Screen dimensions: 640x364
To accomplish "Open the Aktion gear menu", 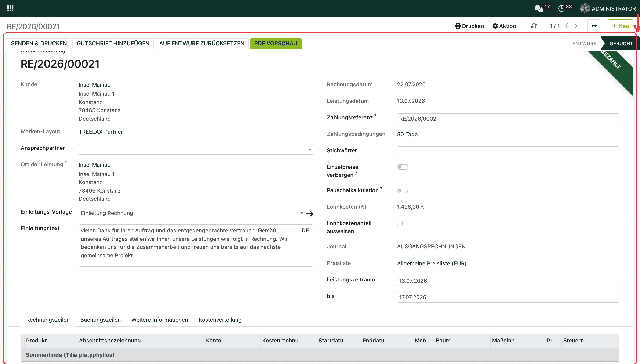I will tap(504, 26).
